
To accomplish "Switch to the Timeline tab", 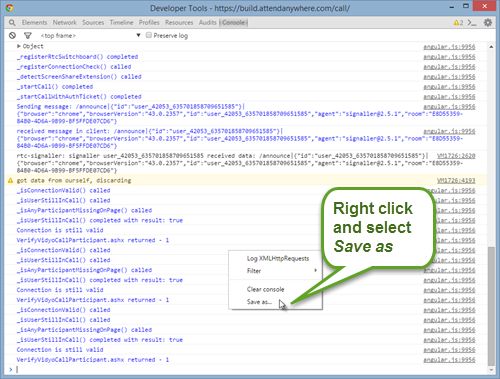I will (121, 22).
